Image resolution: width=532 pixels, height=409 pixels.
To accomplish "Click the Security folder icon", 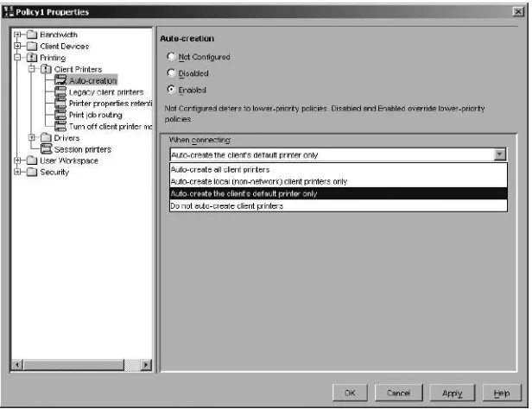I will coord(32,172).
